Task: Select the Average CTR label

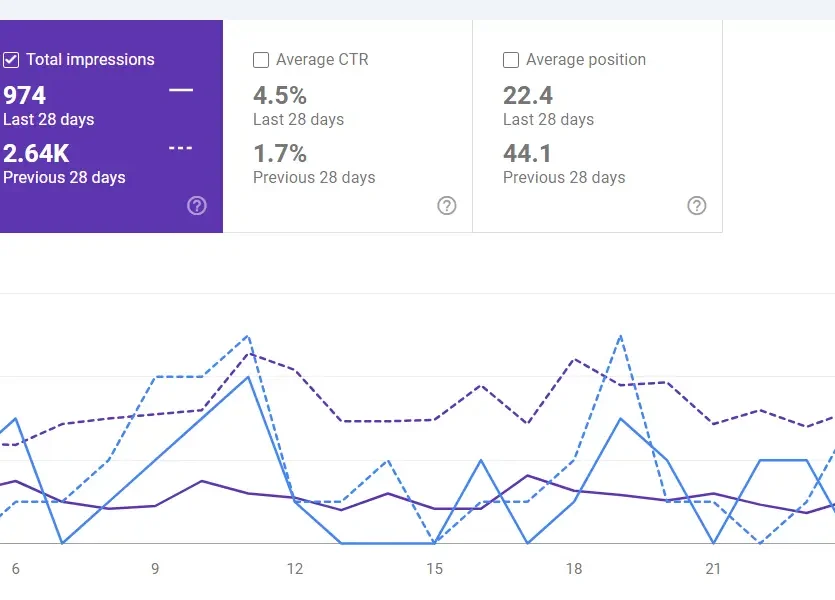Action: (322, 60)
